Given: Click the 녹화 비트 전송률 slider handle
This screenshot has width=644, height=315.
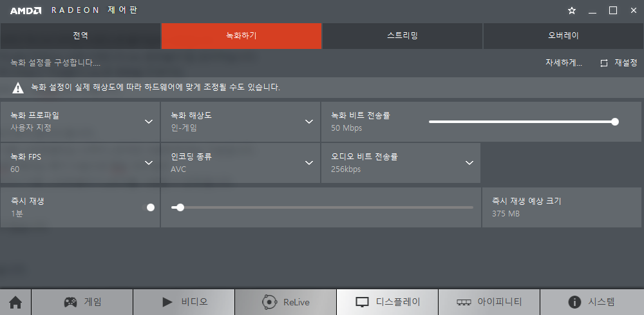Looking at the screenshot, I should pos(615,121).
